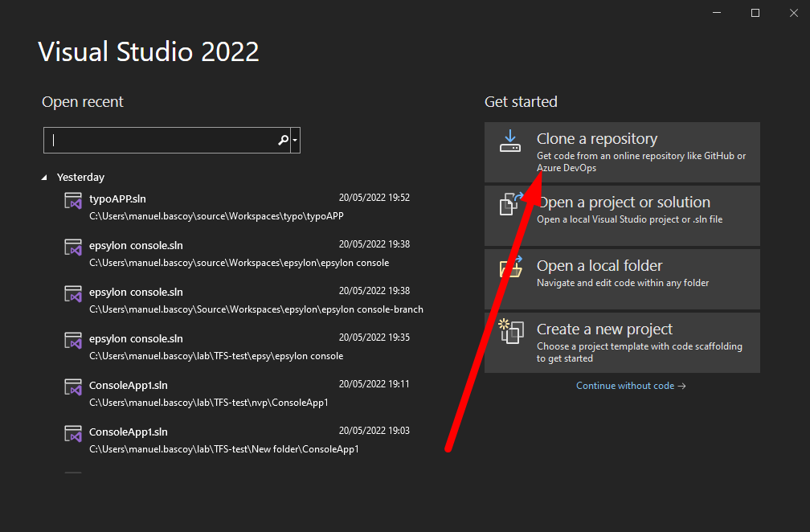Viewport: 810px width, 532px height.
Task: Click the Create a new project icon
Action: pos(510,331)
